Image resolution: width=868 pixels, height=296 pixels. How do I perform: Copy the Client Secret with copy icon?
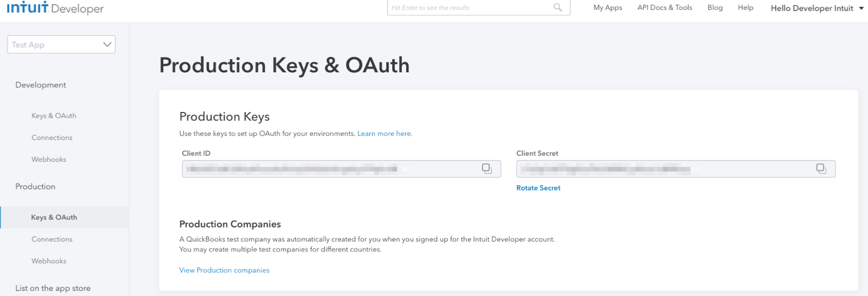tap(821, 169)
